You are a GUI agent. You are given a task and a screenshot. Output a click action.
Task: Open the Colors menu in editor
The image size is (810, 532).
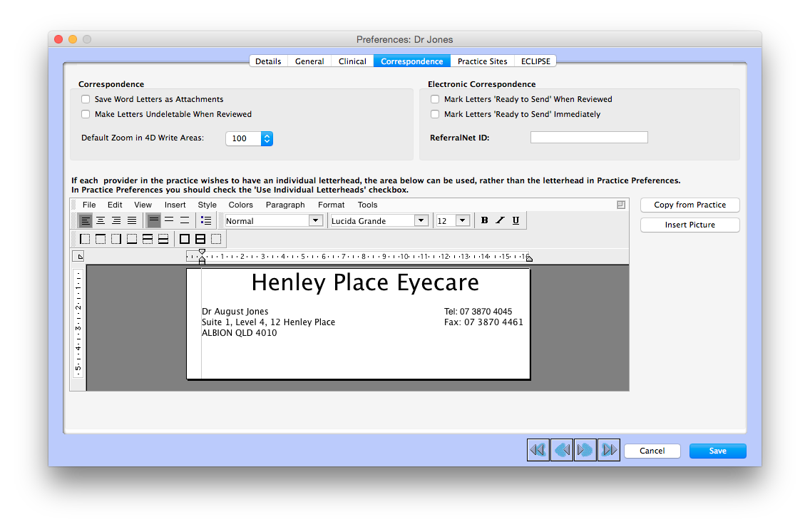coord(241,205)
